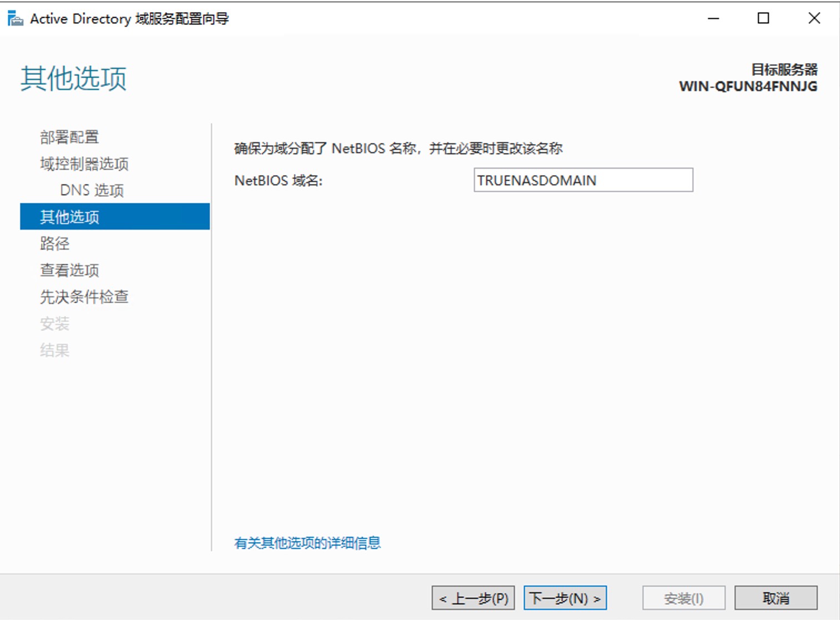840x620 pixels.
Task: Open the 查看选项 page
Action: 69,270
